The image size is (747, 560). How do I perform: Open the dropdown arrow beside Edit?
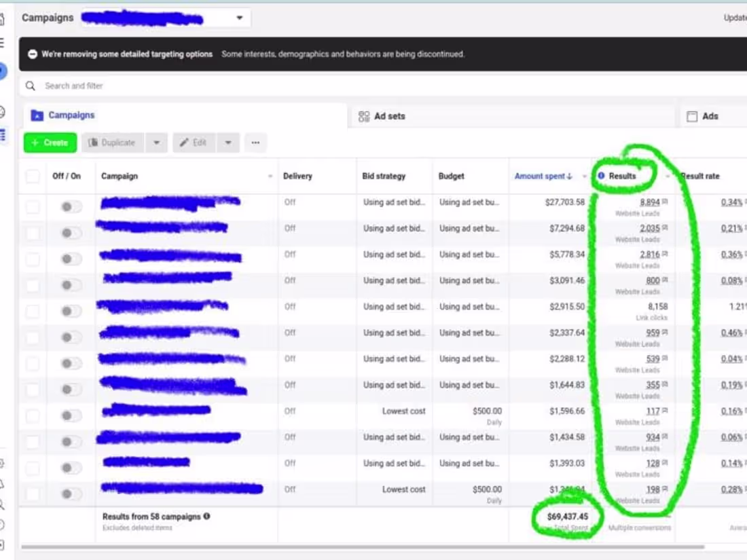(x=228, y=143)
